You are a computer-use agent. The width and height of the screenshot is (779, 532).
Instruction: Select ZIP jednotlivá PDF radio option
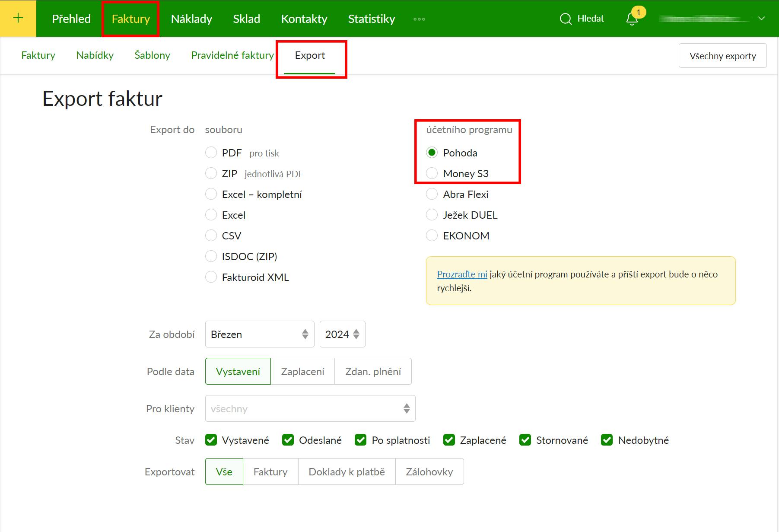211,173
